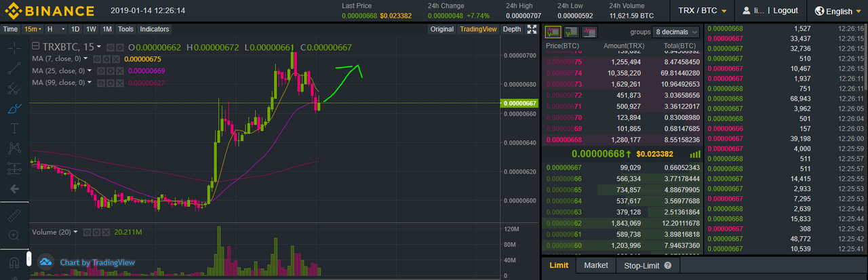Viewport: 868px width, 280px height.
Task: Open the chart Tools button
Action: (125, 29)
